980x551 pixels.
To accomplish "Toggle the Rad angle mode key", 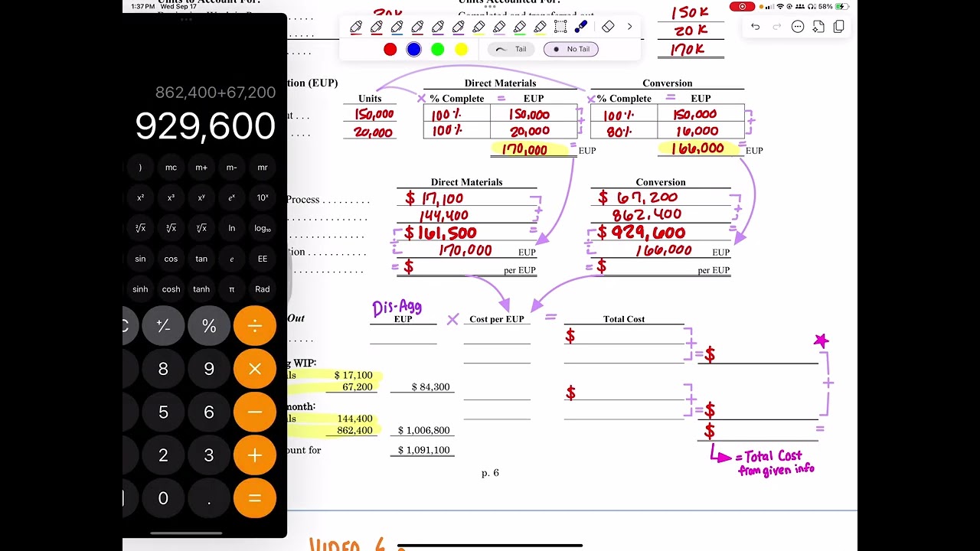I will [263, 289].
